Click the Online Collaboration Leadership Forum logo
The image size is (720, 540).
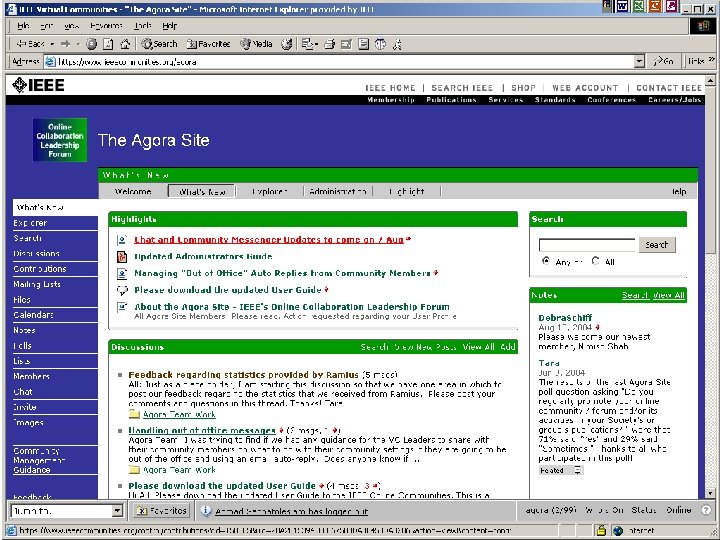click(60, 140)
